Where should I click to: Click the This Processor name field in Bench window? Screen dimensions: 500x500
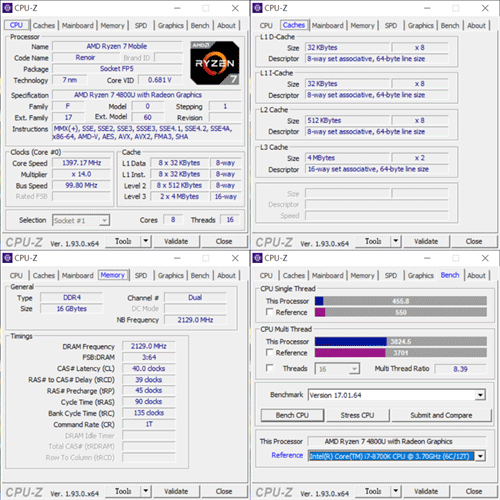pos(396,441)
